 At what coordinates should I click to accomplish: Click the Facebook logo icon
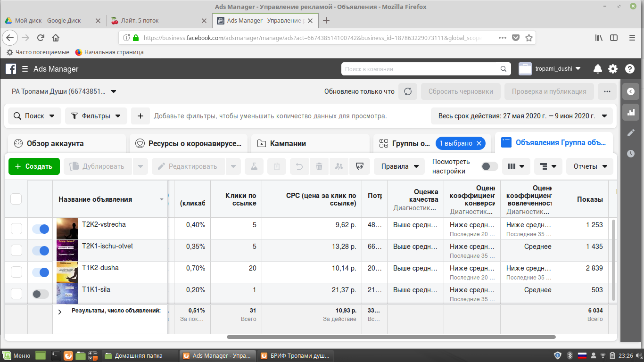[11, 69]
